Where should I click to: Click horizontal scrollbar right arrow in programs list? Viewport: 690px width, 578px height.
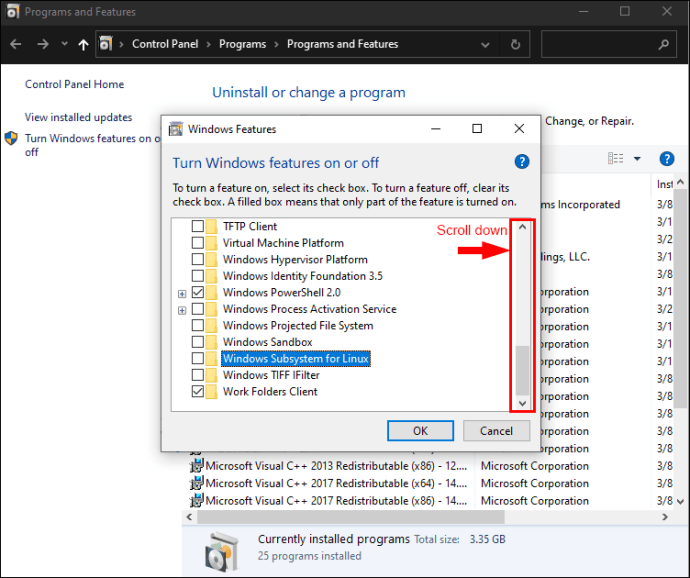664,517
